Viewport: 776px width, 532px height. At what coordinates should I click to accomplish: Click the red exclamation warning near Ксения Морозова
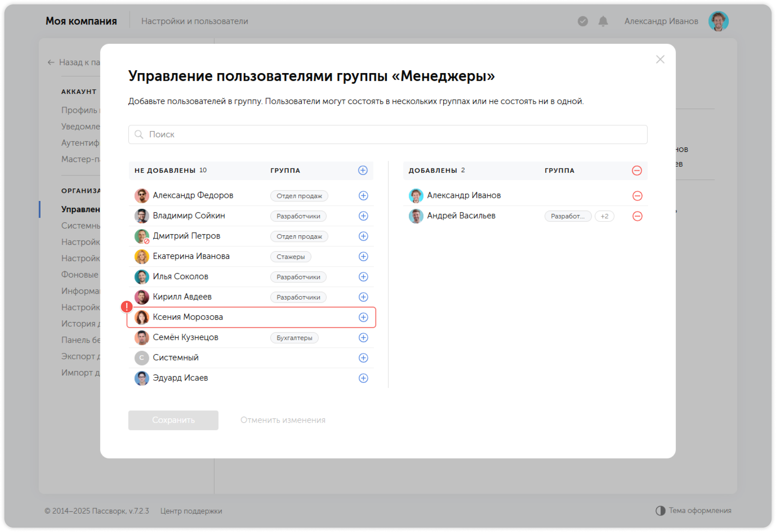coord(127,307)
